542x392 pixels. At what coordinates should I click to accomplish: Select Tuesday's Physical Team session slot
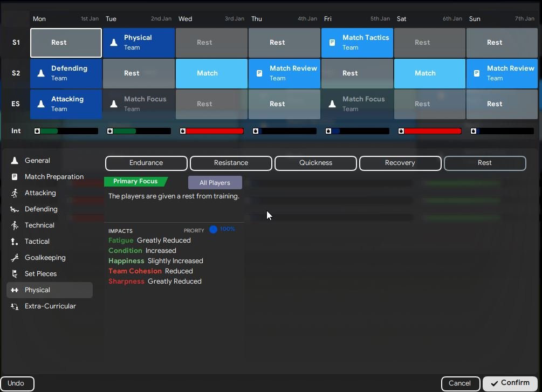(x=139, y=43)
